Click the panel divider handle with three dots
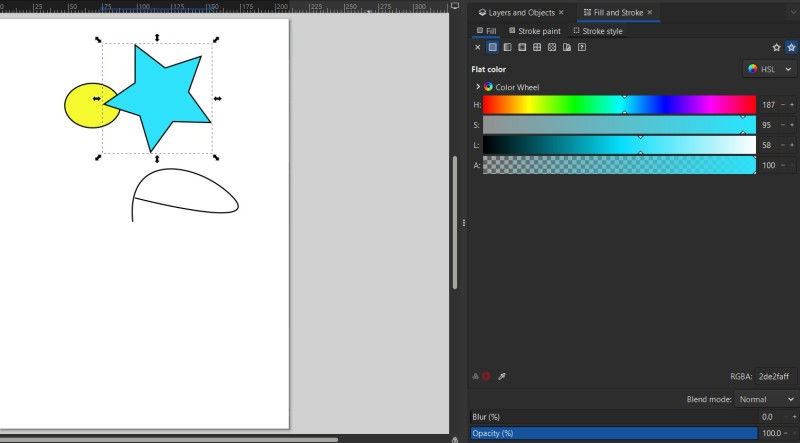 [463, 223]
